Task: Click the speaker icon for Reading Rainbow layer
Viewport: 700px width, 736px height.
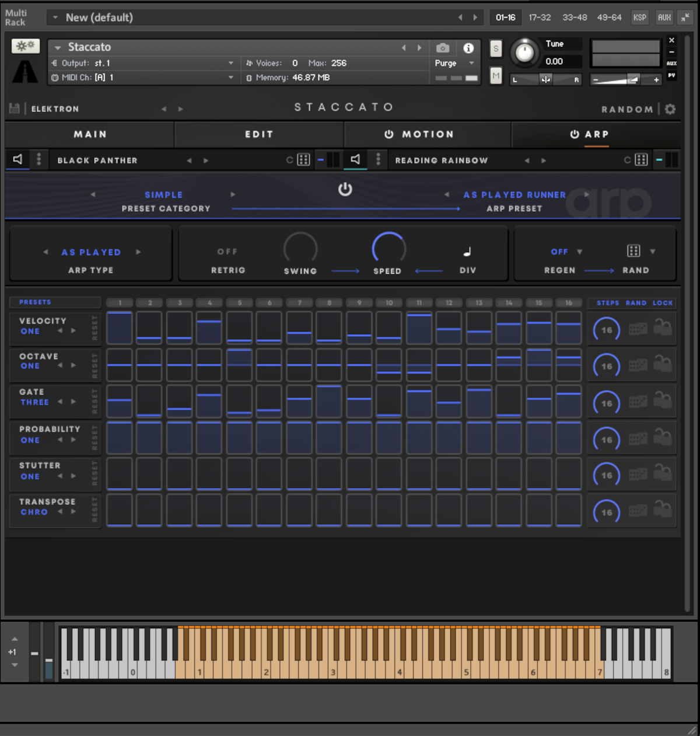Action: (x=355, y=159)
